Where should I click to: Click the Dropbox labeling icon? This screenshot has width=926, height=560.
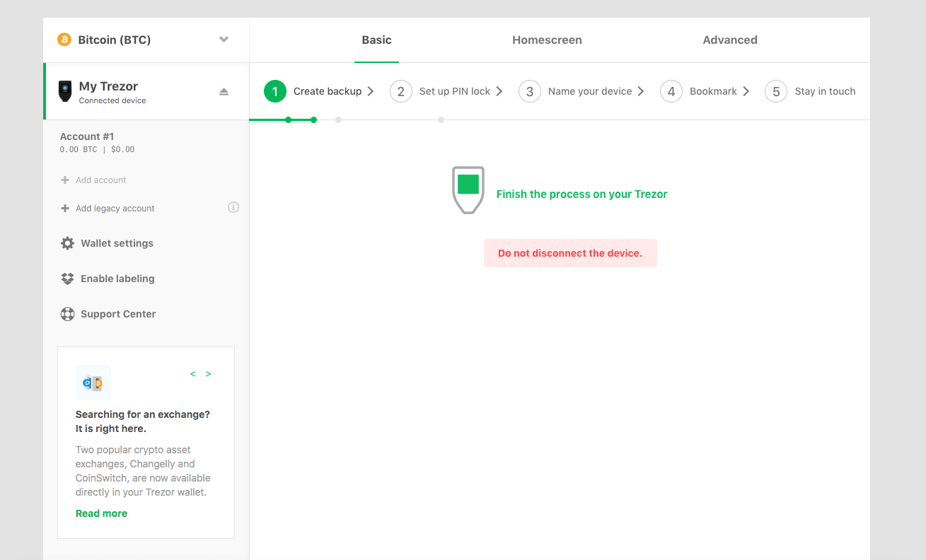[67, 279]
